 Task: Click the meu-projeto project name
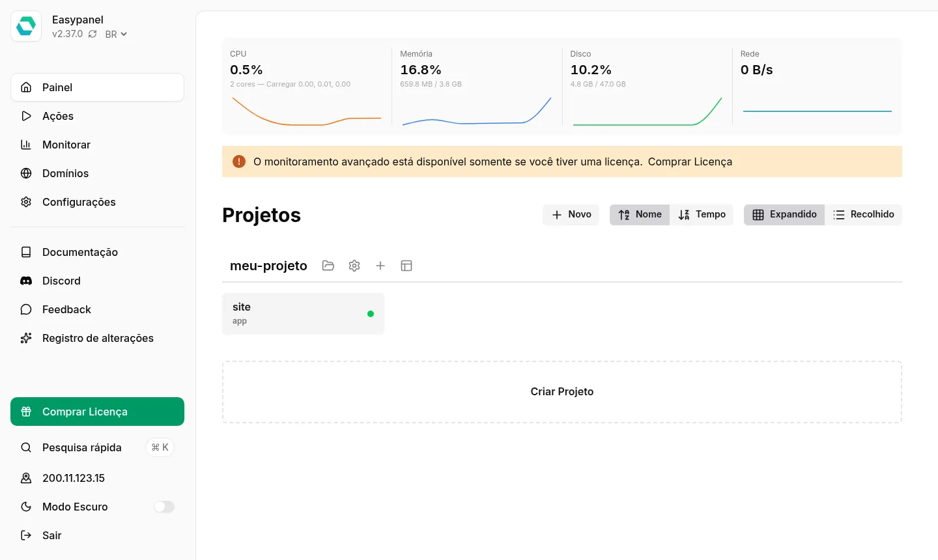point(268,266)
